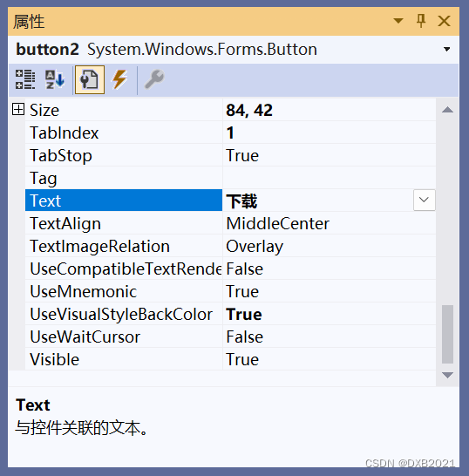Image resolution: width=469 pixels, height=476 pixels.
Task: Select the UseMnemonic property
Action: coord(124,291)
